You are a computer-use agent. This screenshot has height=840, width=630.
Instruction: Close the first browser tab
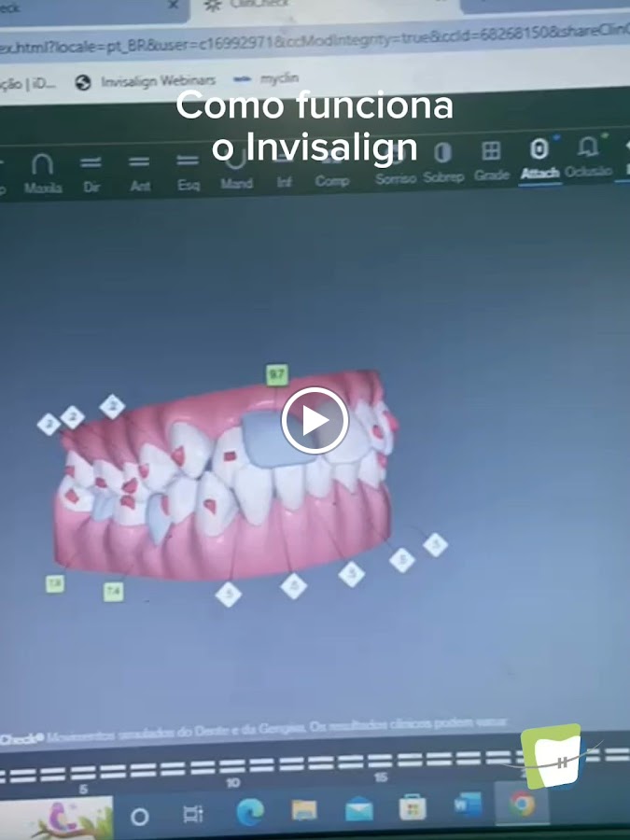click(173, 6)
